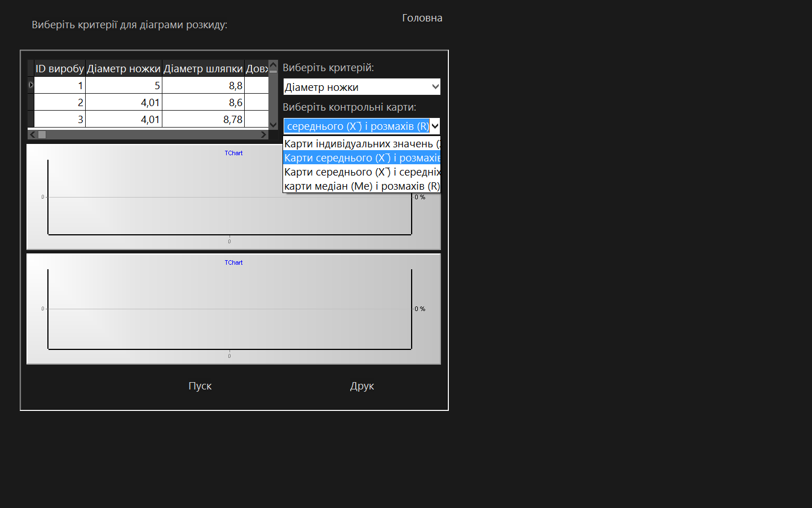Open the 'Діаметр ножки' criterion dropdown

tap(361, 87)
